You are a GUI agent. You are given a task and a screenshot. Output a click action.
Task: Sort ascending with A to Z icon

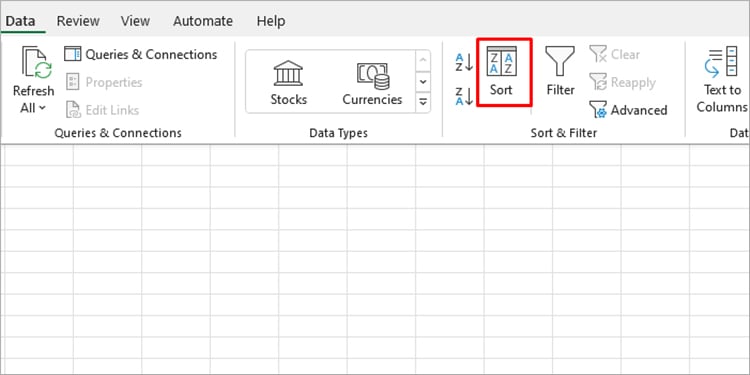(463, 62)
